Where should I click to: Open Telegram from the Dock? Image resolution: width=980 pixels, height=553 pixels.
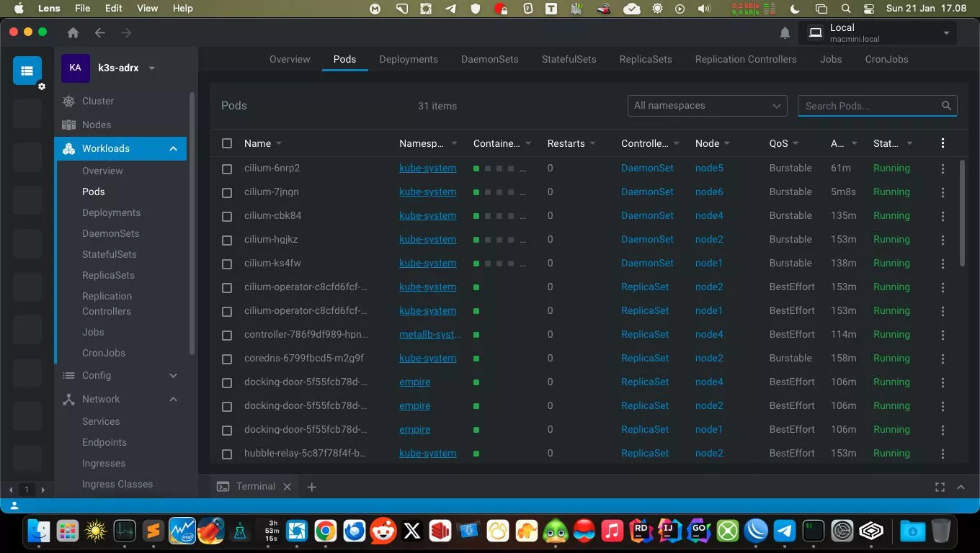(x=785, y=531)
